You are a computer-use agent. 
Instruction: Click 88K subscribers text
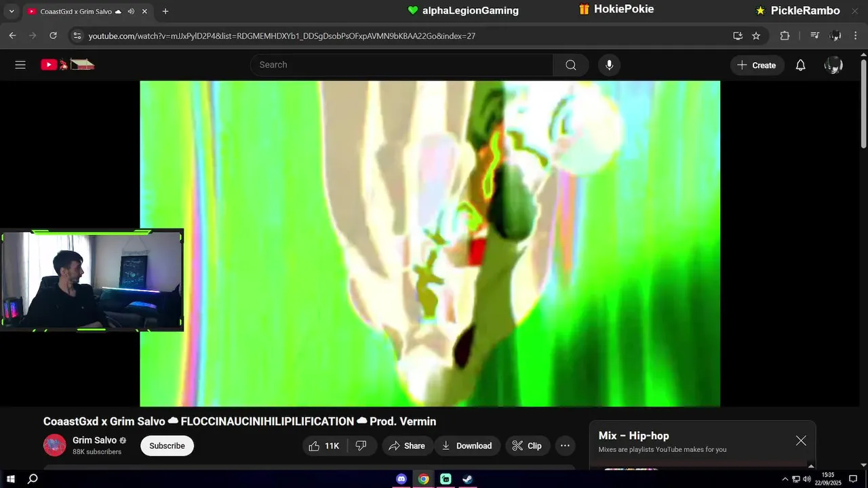tap(97, 452)
